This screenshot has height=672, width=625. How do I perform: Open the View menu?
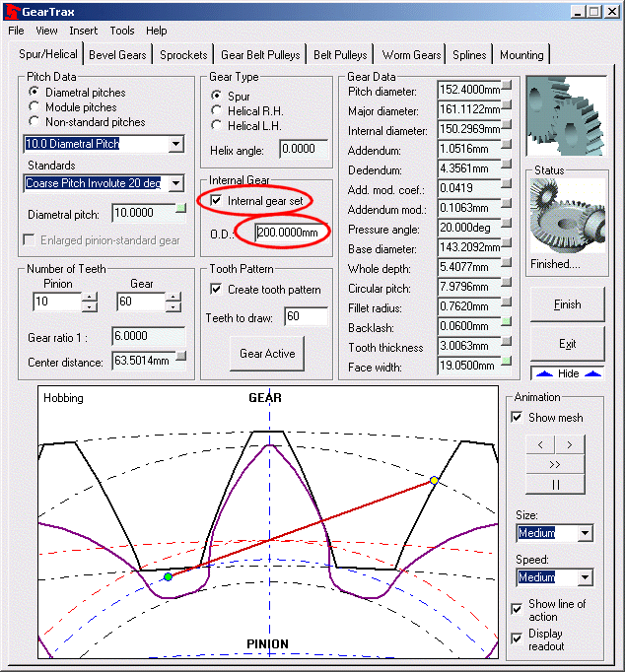pyautogui.click(x=46, y=31)
